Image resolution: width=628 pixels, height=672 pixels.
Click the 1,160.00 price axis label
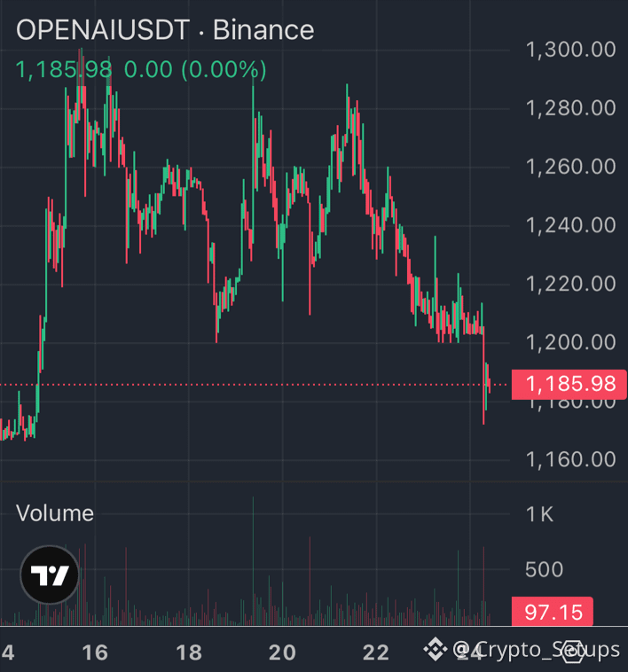coord(571,459)
